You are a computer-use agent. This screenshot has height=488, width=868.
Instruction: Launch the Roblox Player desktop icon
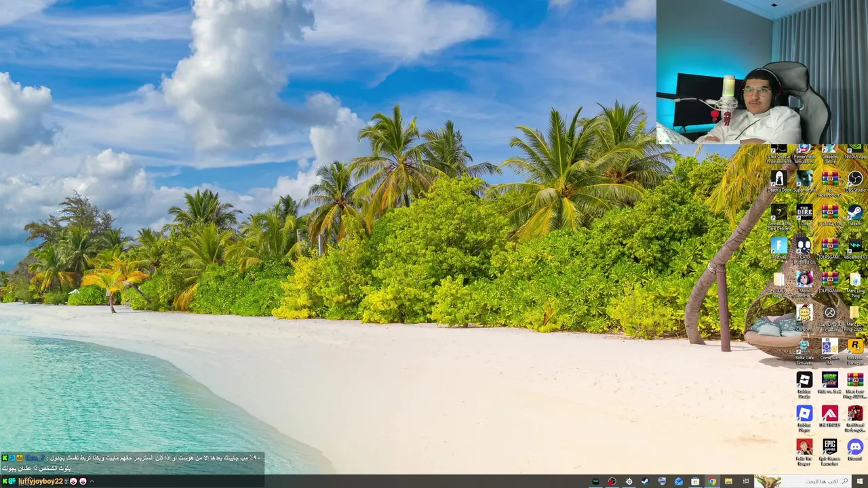[804, 418]
